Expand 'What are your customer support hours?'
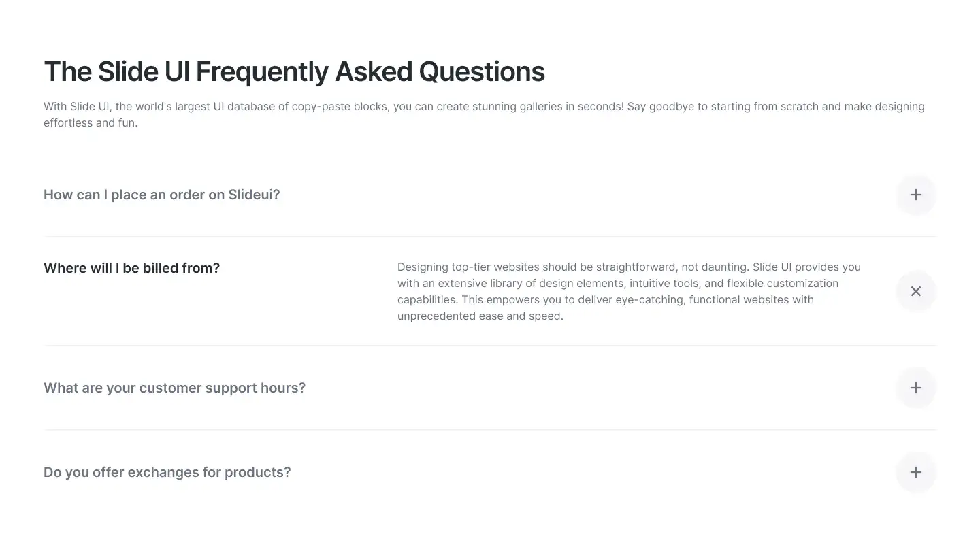The height and width of the screenshot is (547, 980). [x=175, y=388]
